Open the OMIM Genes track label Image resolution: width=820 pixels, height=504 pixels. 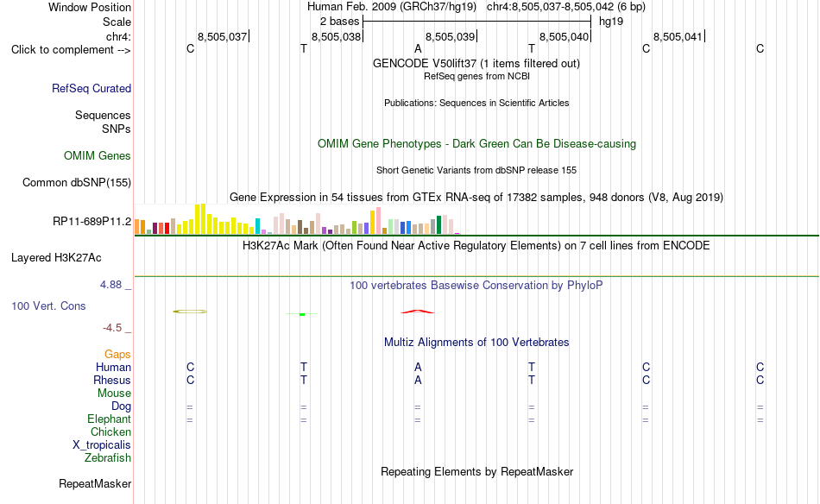click(x=98, y=156)
